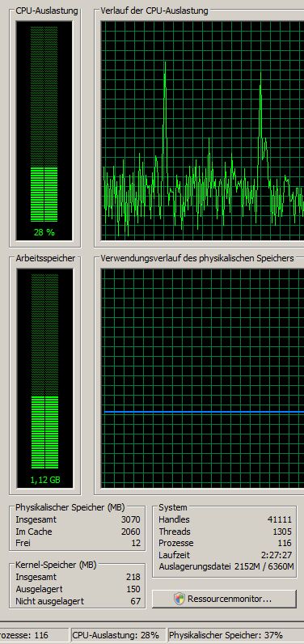Click the Insgesamt 3070 physical memory entry
Viewport: 304px width, 644px height.
coord(78,519)
